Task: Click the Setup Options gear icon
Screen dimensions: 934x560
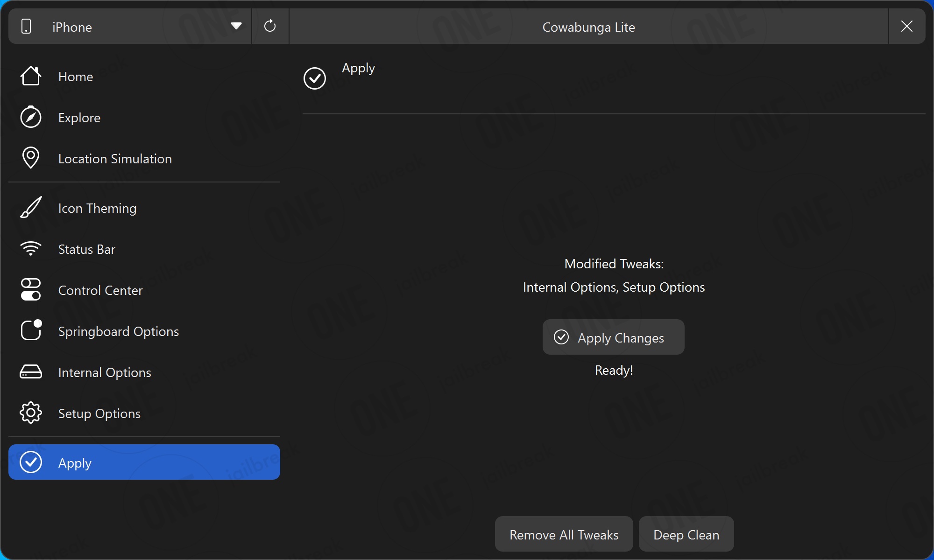Action: [x=31, y=413]
